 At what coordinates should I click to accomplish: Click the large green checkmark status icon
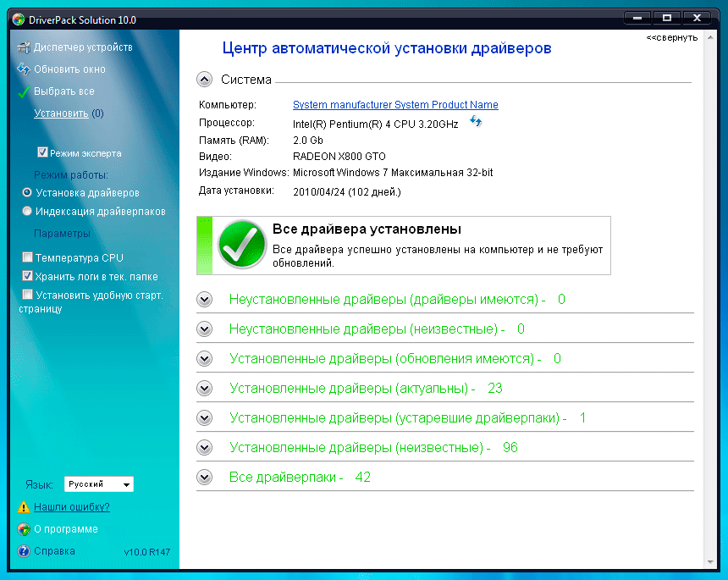[242, 244]
